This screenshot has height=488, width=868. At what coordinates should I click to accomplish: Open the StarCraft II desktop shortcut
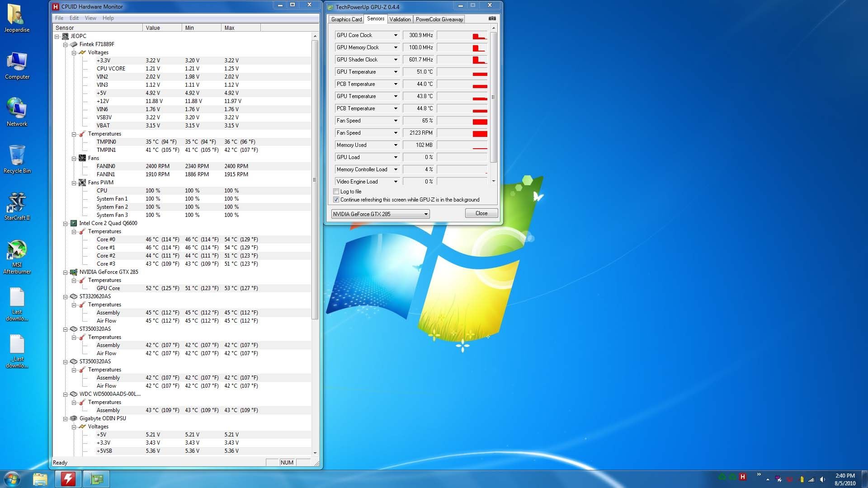click(x=17, y=203)
